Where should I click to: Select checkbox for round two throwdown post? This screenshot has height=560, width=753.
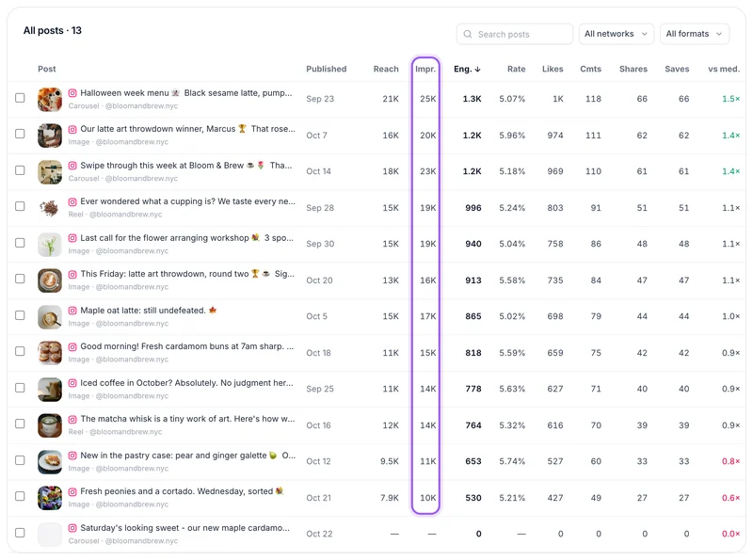point(20,279)
